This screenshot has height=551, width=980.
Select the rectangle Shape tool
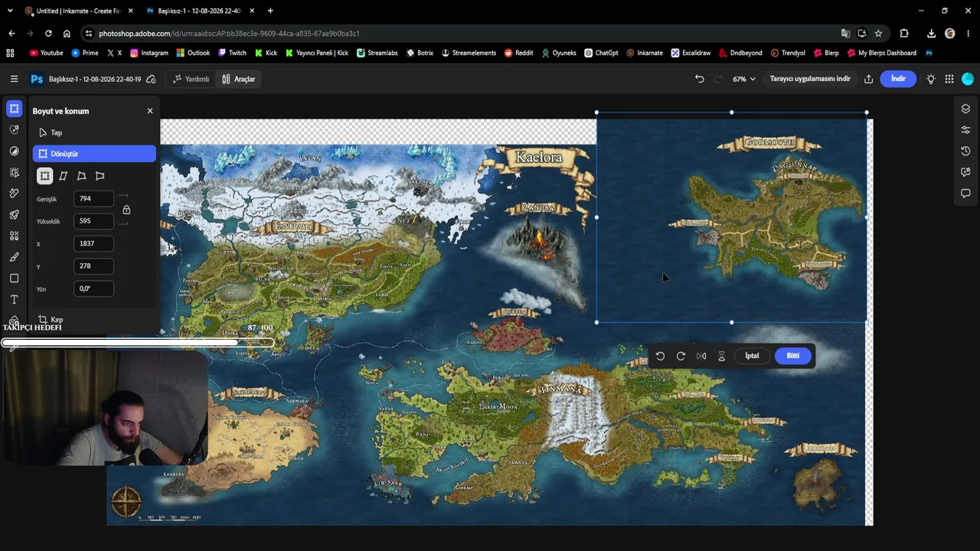(14, 279)
